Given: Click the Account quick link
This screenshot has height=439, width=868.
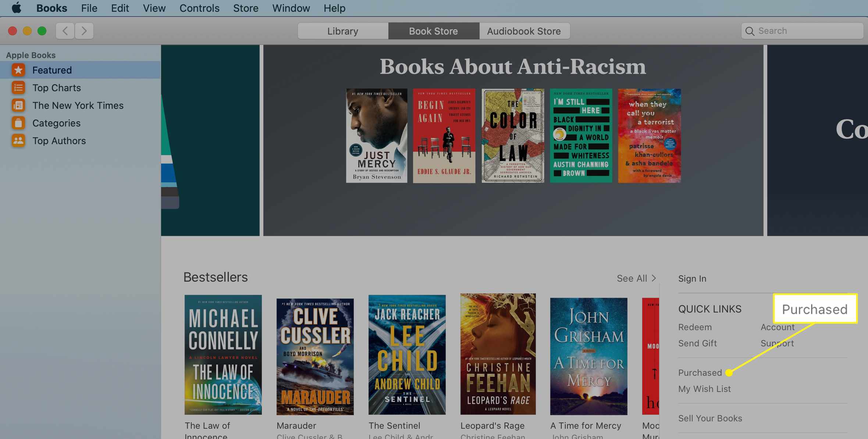Looking at the screenshot, I should click(778, 327).
